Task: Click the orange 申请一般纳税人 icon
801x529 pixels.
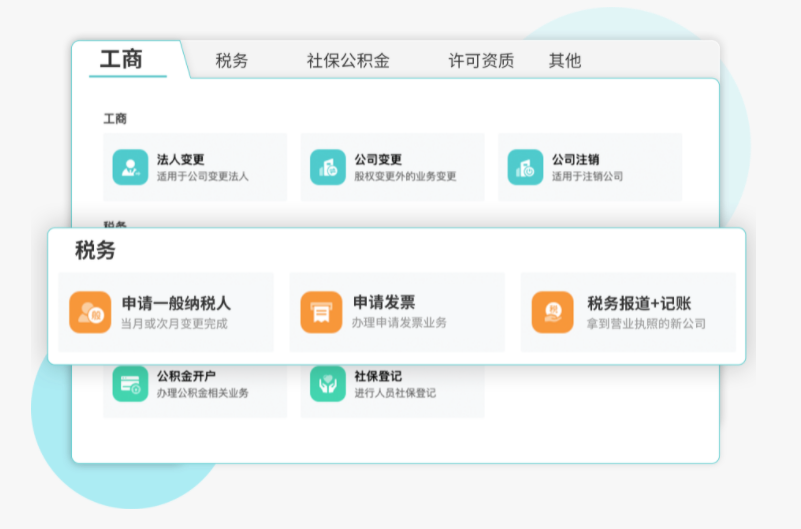Action: 90,312
